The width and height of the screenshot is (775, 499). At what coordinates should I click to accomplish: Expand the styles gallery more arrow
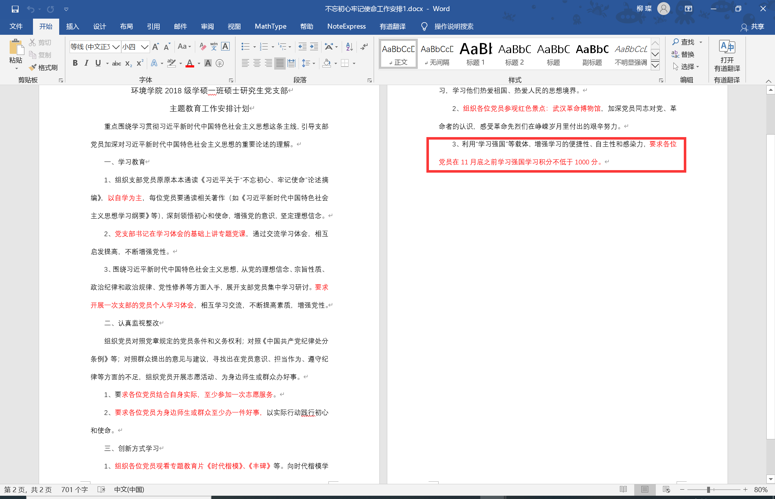[x=656, y=65]
